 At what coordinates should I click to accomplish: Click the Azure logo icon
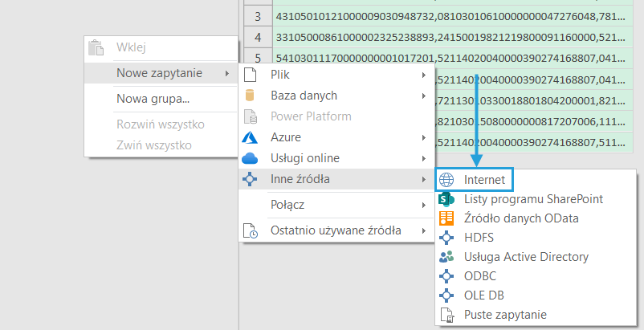point(250,137)
